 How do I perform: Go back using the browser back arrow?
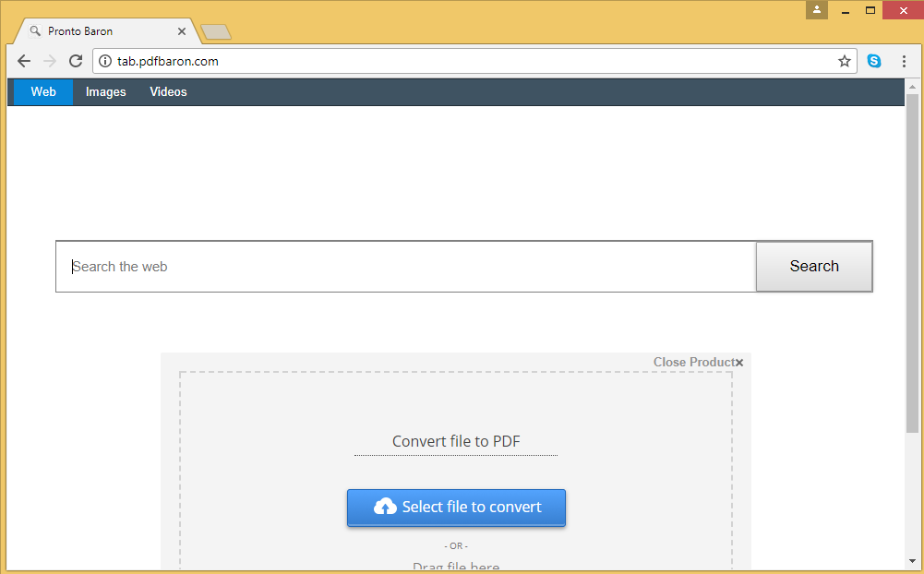coord(24,61)
